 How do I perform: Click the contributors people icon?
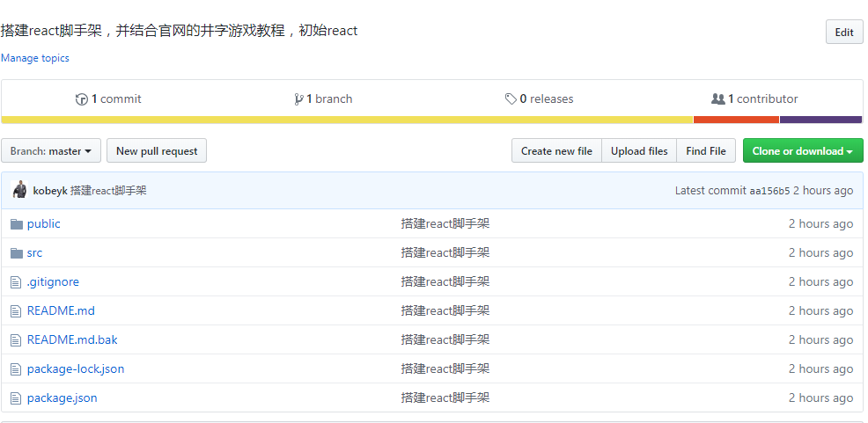coord(718,99)
